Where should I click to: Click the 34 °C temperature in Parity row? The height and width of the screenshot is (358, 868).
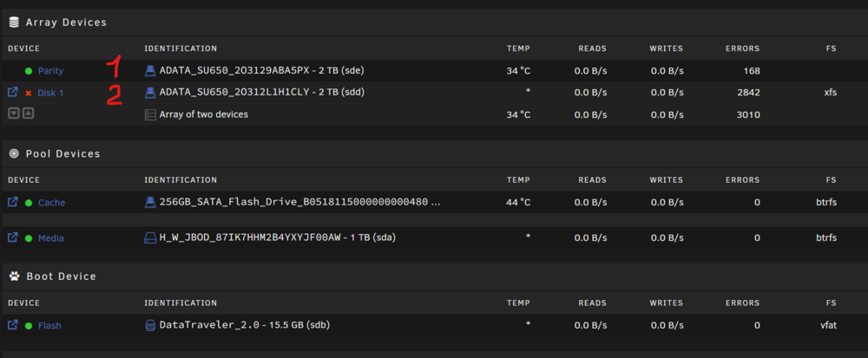pyautogui.click(x=518, y=71)
